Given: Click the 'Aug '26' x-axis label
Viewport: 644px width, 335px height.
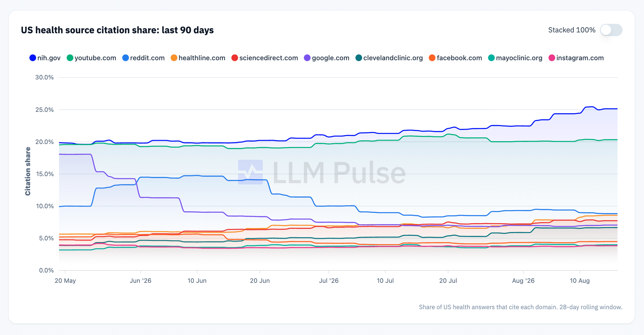Looking at the screenshot, I should 523,281.
